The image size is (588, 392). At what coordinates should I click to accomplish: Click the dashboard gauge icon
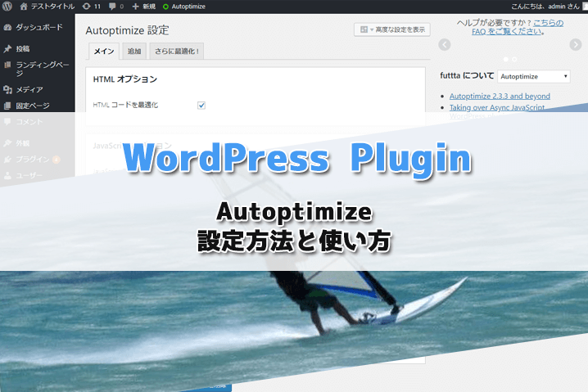coord(7,27)
